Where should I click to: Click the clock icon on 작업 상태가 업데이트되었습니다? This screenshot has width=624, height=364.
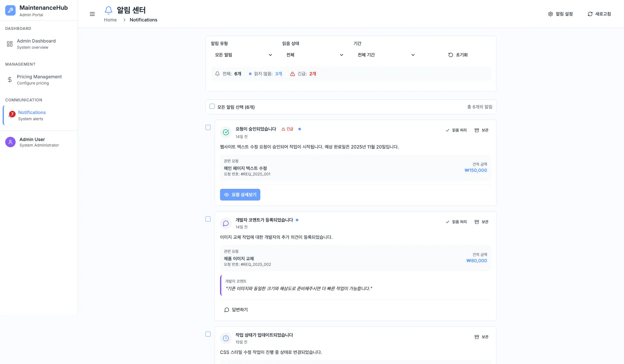226,338
